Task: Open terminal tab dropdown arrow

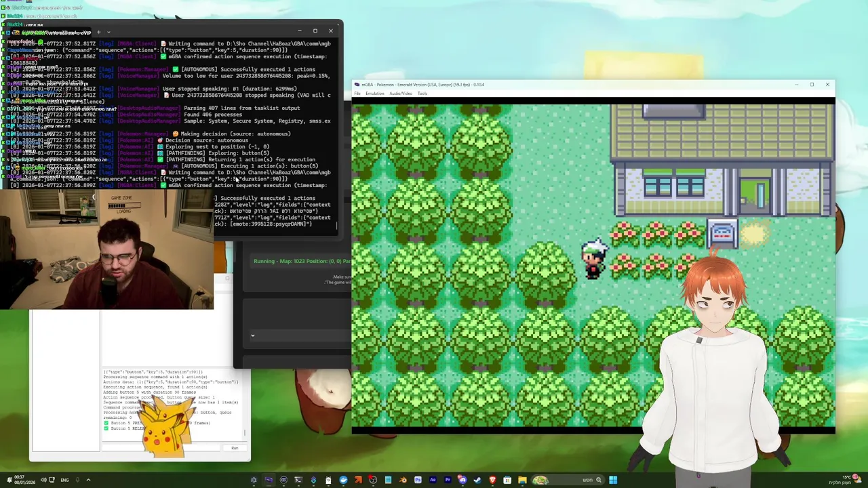Action: [x=108, y=32]
